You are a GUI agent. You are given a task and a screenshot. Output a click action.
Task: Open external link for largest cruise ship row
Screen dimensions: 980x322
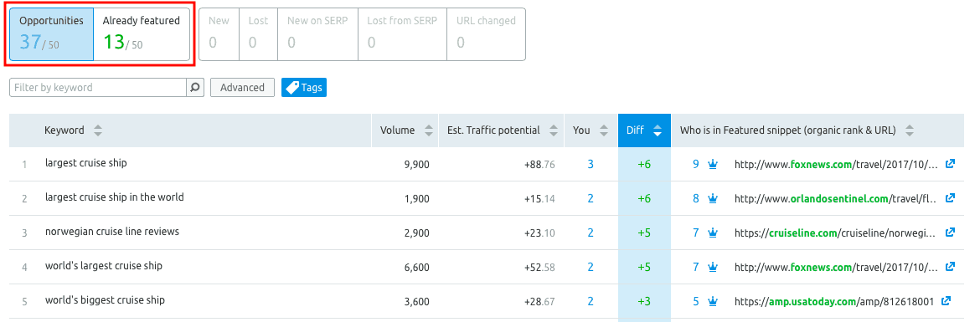(950, 164)
